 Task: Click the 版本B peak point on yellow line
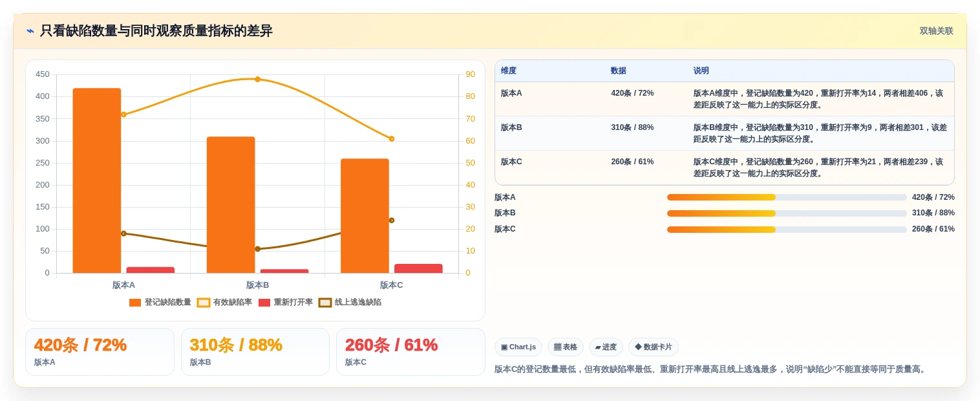point(257,79)
